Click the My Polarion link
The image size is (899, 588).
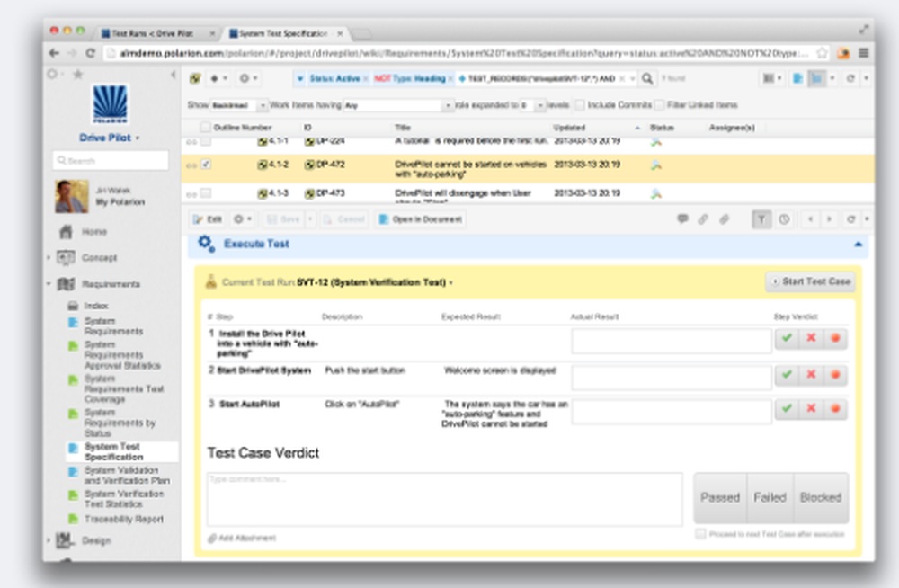click(x=120, y=202)
